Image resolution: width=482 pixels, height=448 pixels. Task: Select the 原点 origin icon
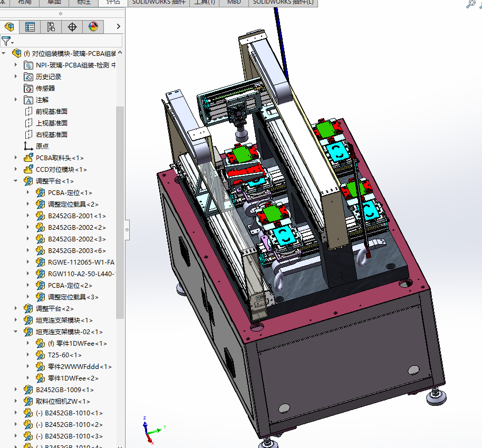click(28, 147)
